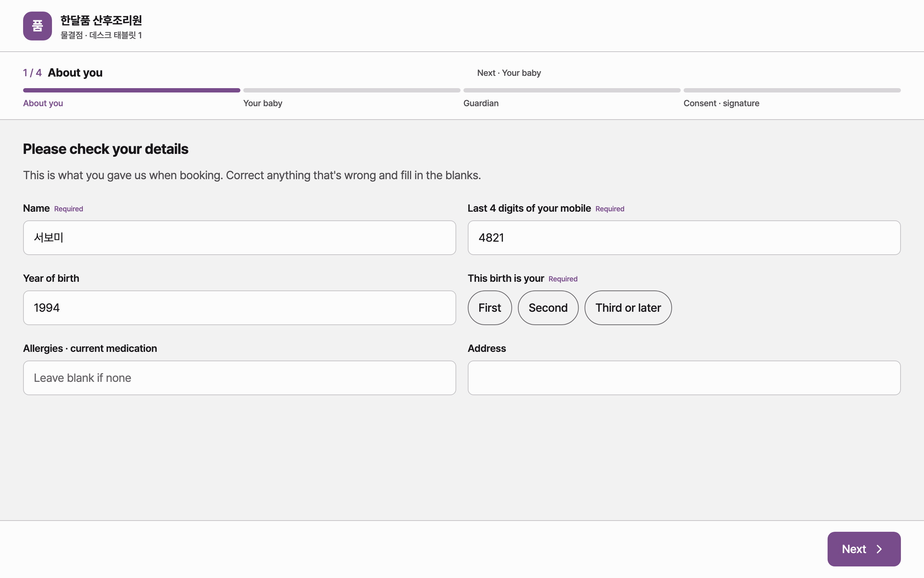Focus the Name field containing 서보미
Viewport: 924px width, 578px height.
point(239,238)
